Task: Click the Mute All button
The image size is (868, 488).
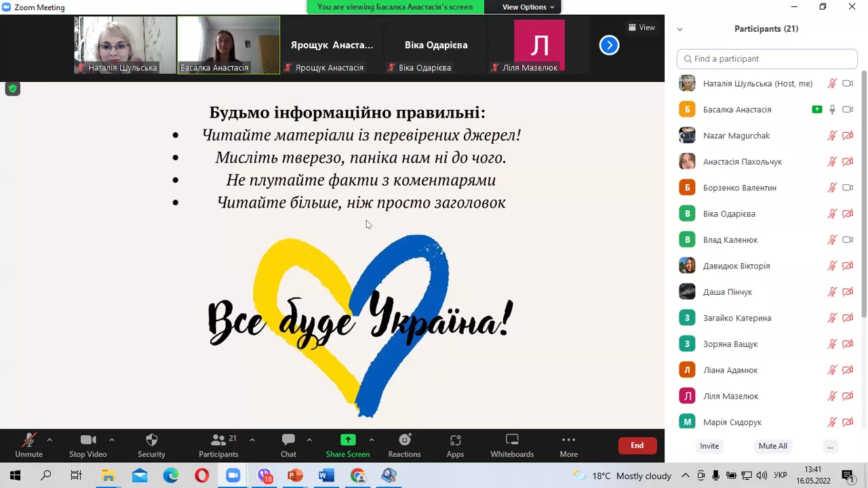Action: tap(772, 446)
